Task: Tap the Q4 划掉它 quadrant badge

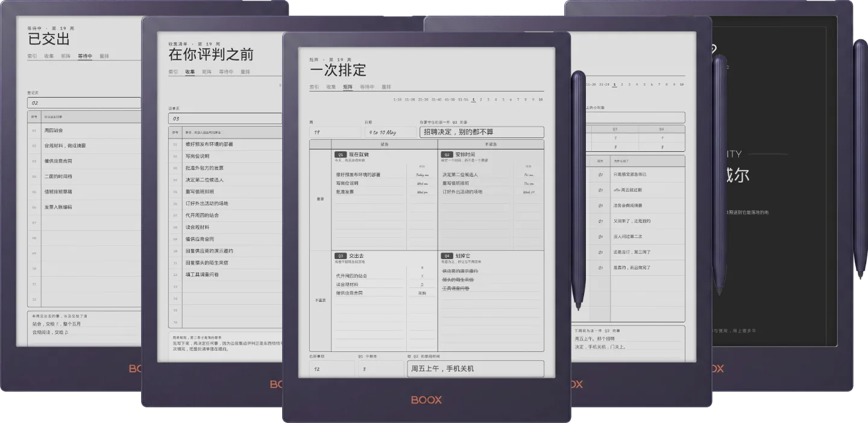Action: coord(447,255)
